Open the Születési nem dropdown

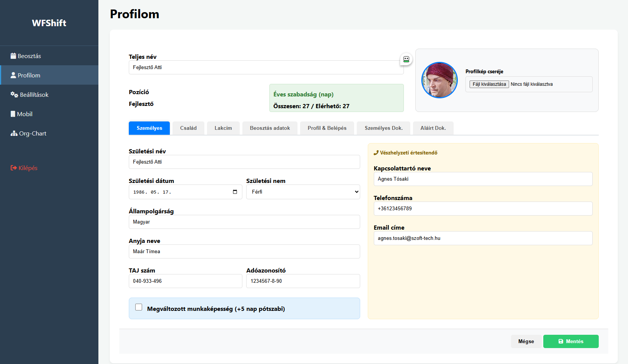tap(303, 192)
